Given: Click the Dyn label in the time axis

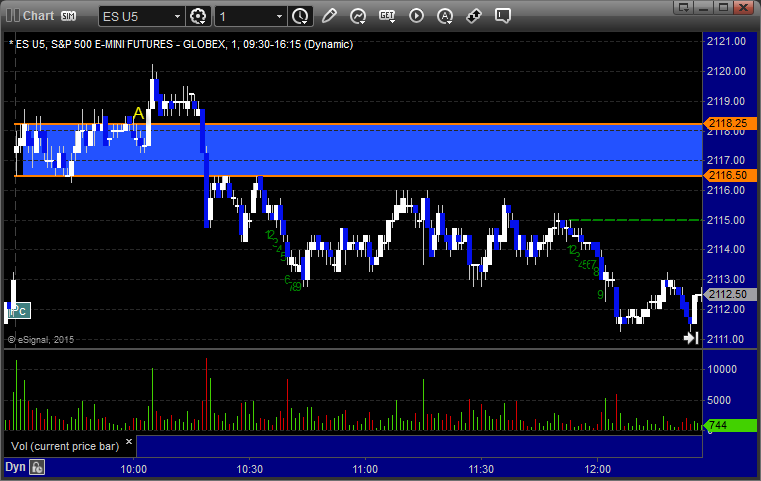Looking at the screenshot, I should [15, 467].
